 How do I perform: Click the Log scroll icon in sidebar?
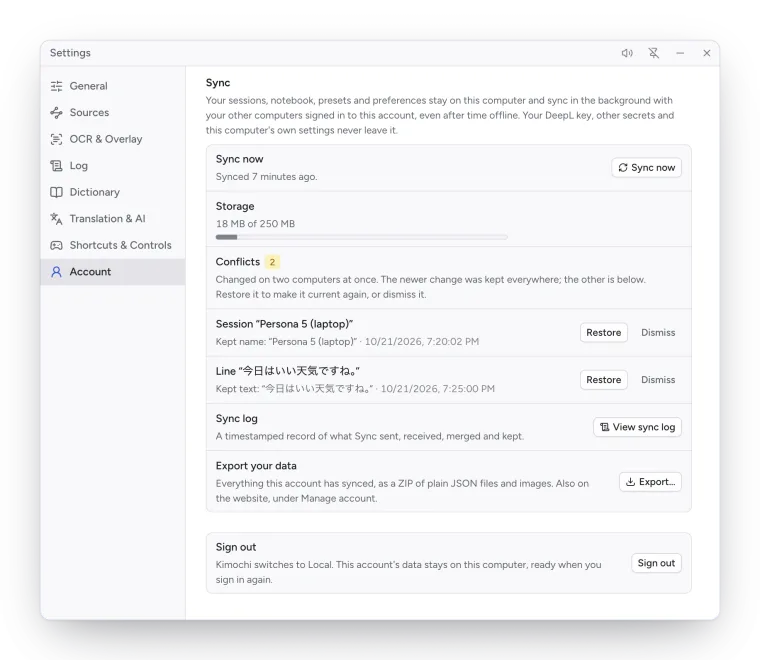(56, 166)
